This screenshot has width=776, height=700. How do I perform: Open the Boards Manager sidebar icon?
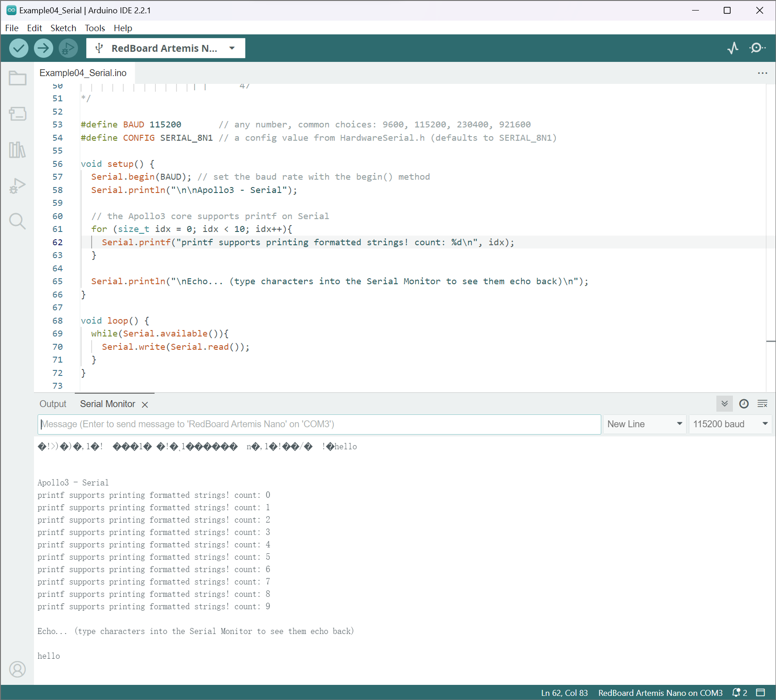(17, 114)
